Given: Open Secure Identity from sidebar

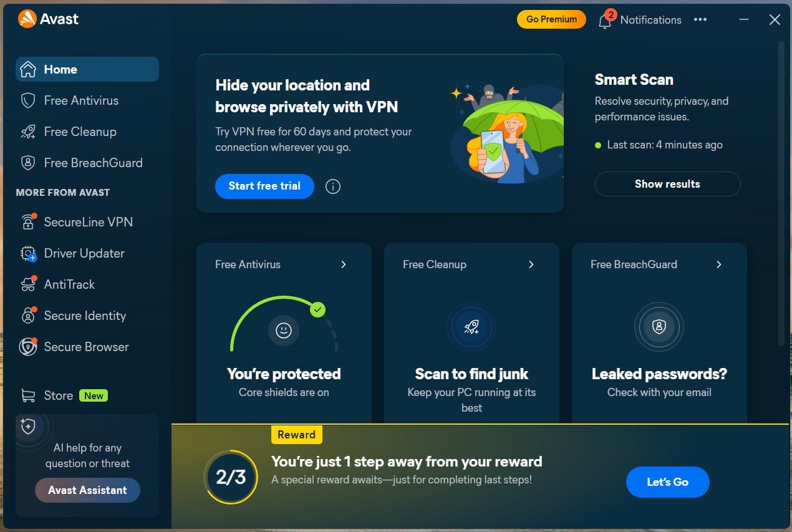Looking at the screenshot, I should tap(87, 316).
